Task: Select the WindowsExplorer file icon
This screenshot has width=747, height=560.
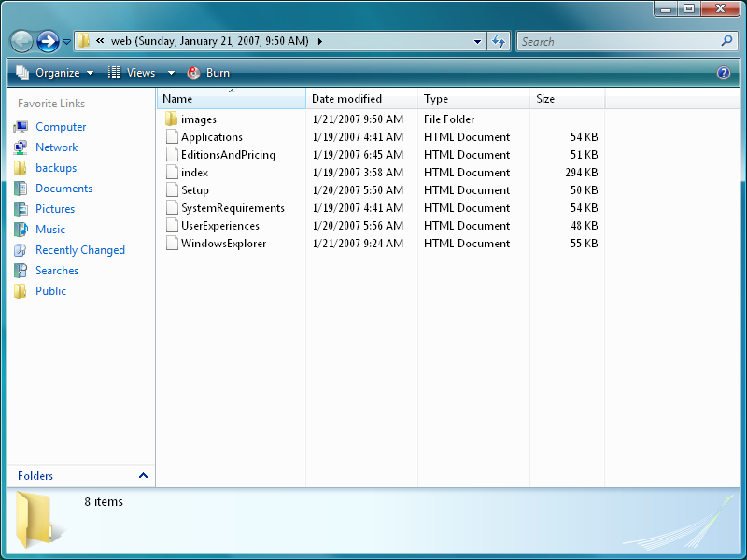Action: pyautogui.click(x=172, y=244)
